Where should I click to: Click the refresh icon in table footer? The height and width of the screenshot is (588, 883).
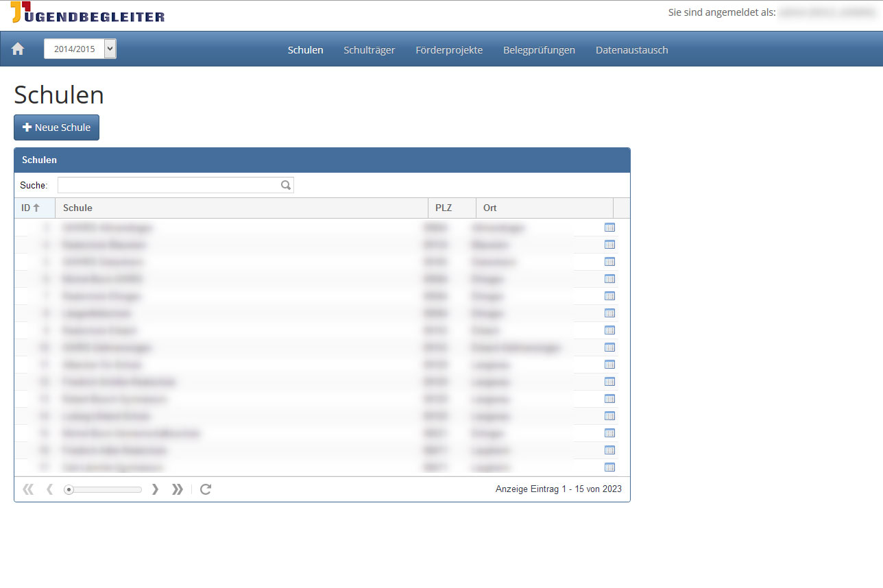(x=206, y=489)
